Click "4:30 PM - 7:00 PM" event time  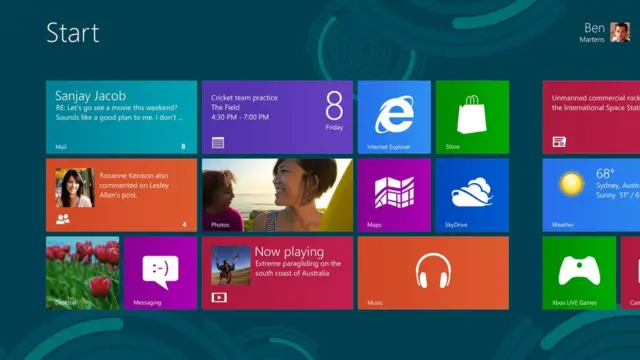click(240, 117)
